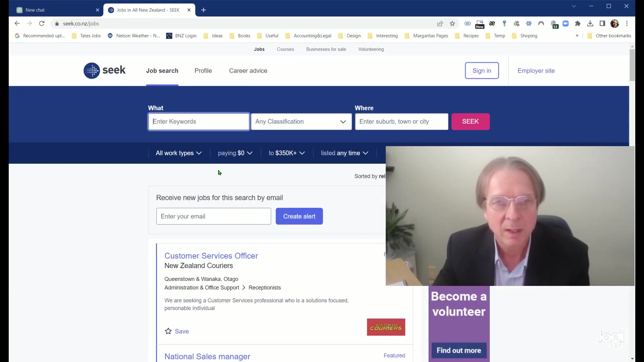Go to the Employer site link

(x=536, y=71)
